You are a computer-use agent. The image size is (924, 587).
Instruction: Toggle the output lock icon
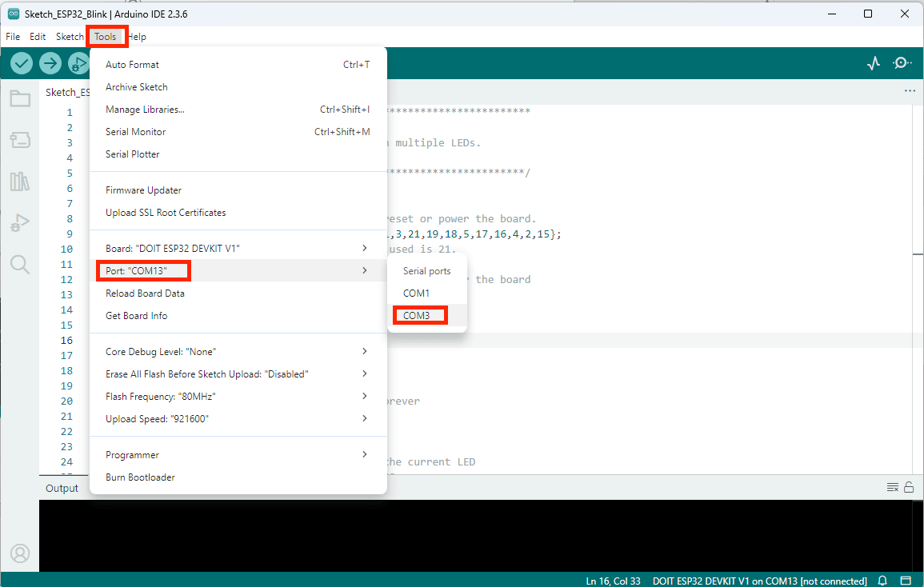point(909,487)
